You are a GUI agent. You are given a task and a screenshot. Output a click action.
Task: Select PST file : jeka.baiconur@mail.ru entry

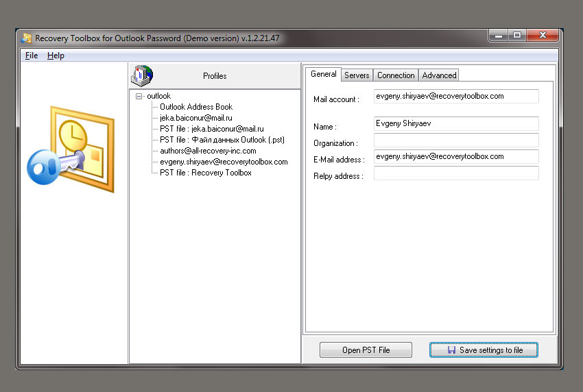point(211,129)
